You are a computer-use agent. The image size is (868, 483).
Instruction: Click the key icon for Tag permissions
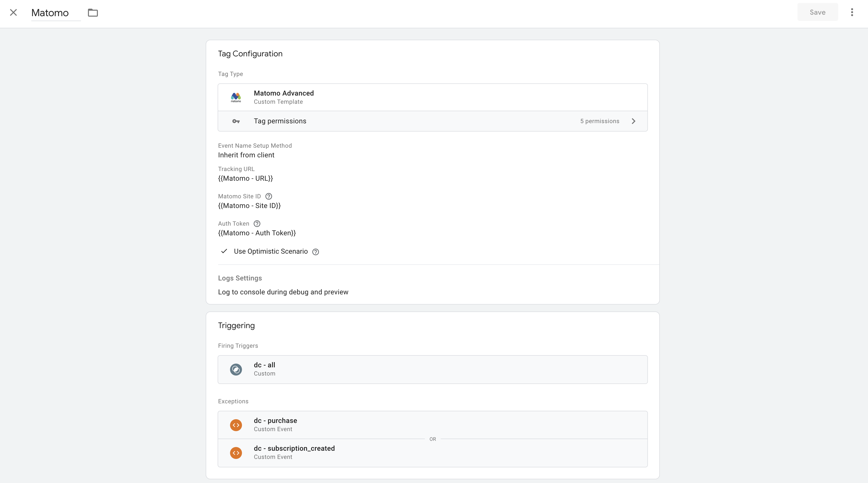[236, 121]
